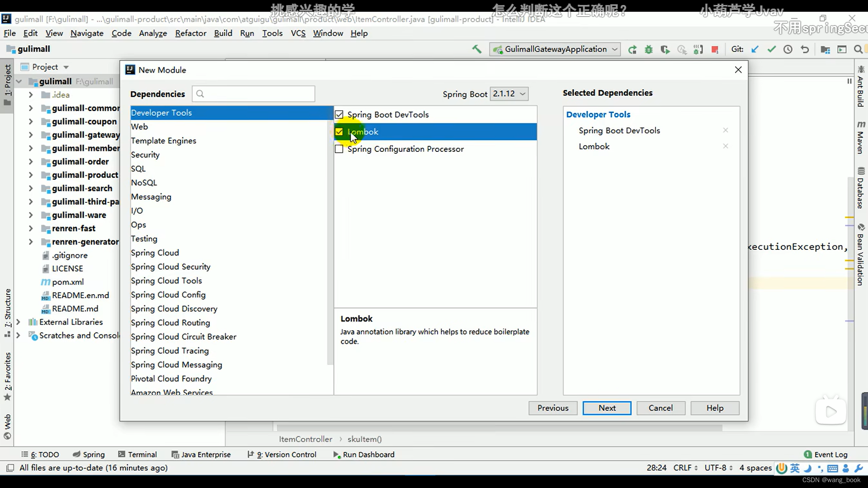Screen dimensions: 868x488
Task: Open the Bean Validation side panel
Action: [861, 254]
